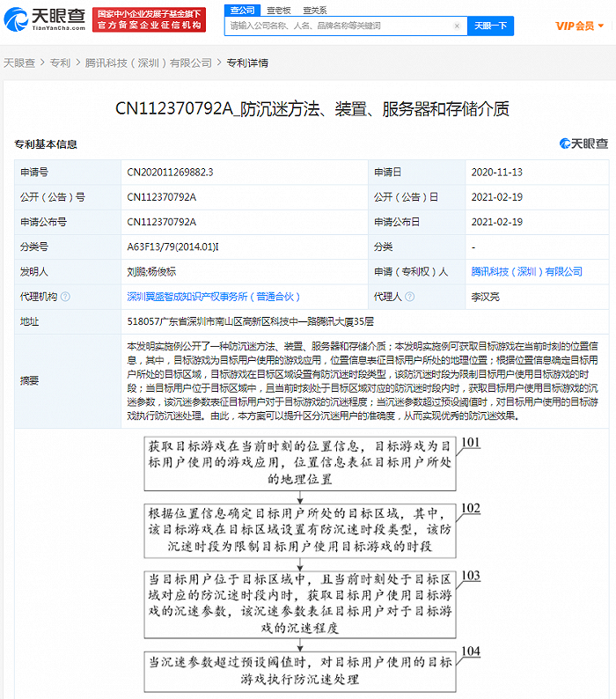Click the 摘要 label cell
The height and width of the screenshot is (699, 616).
[68, 381]
